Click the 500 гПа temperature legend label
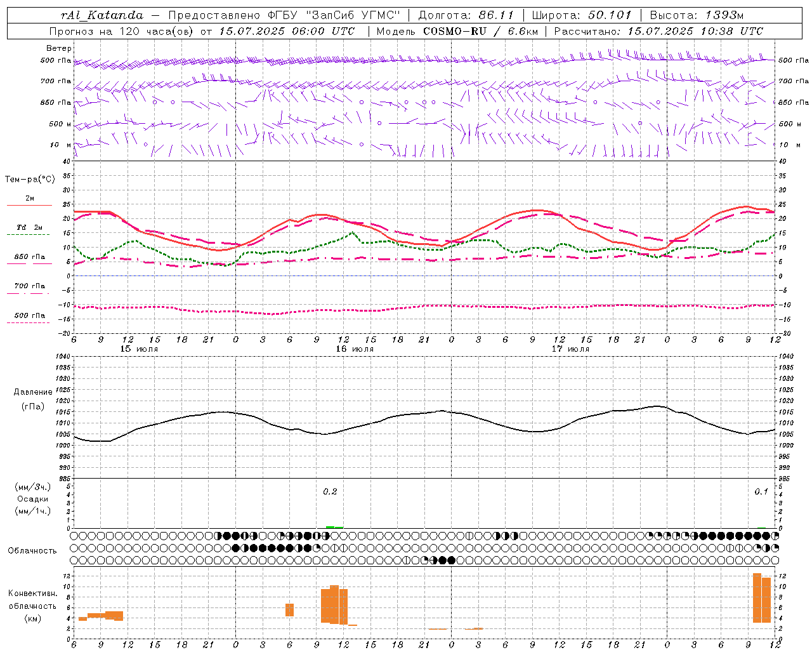The width and height of the screenshot is (812, 650). click(x=30, y=315)
